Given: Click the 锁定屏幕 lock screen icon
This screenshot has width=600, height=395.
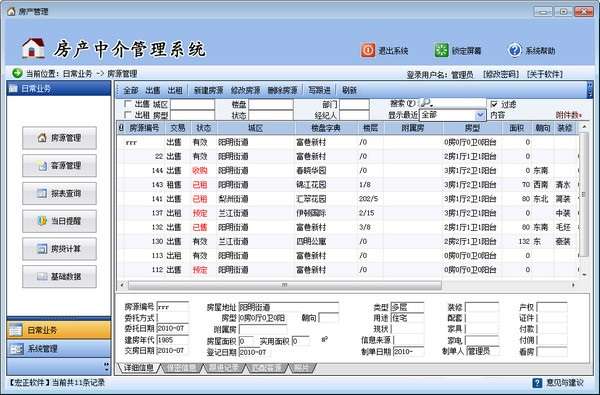Looking at the screenshot, I should click(441, 50).
